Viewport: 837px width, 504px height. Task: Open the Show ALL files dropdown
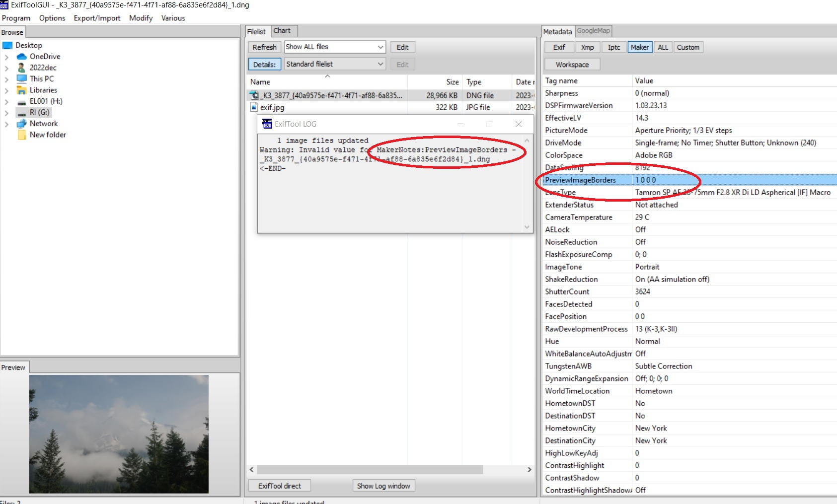click(x=380, y=47)
